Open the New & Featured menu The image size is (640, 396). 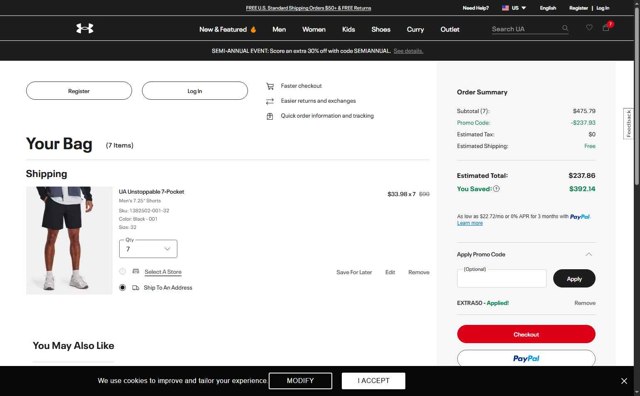[x=227, y=29]
